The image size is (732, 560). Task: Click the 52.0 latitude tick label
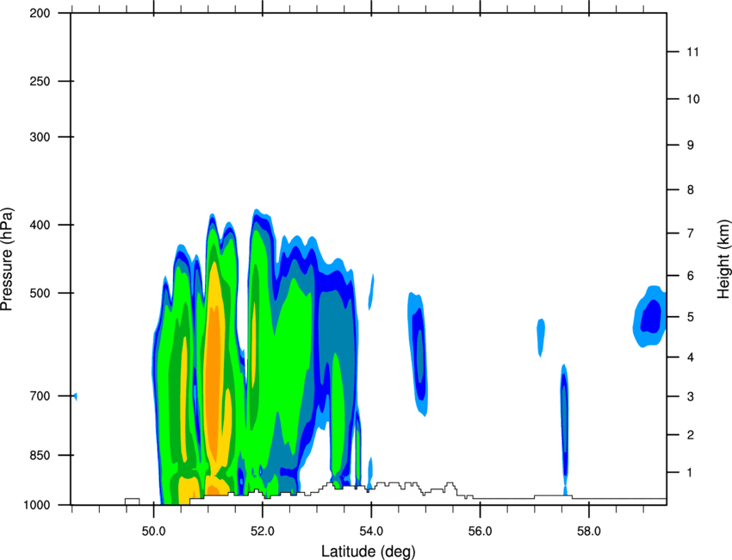[263, 532]
